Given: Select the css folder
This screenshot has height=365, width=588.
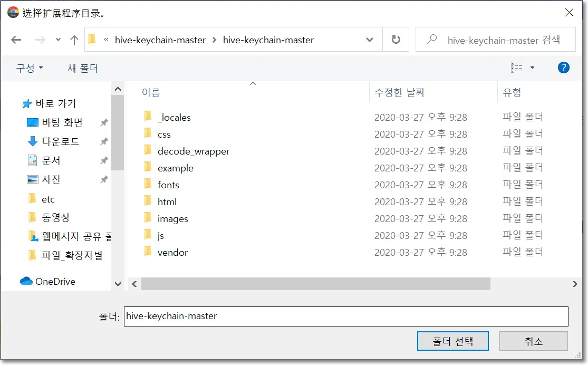Looking at the screenshot, I should click(164, 135).
